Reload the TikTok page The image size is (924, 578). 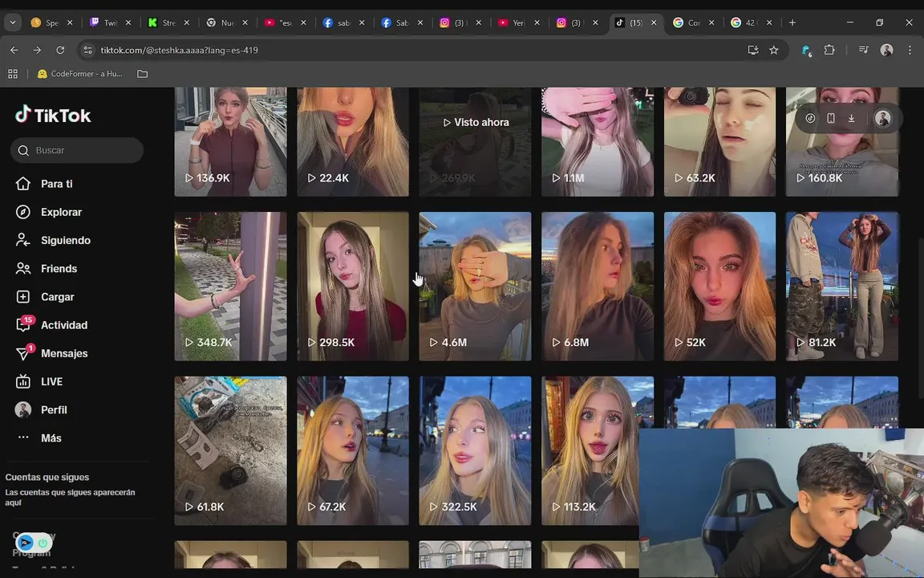[60, 50]
